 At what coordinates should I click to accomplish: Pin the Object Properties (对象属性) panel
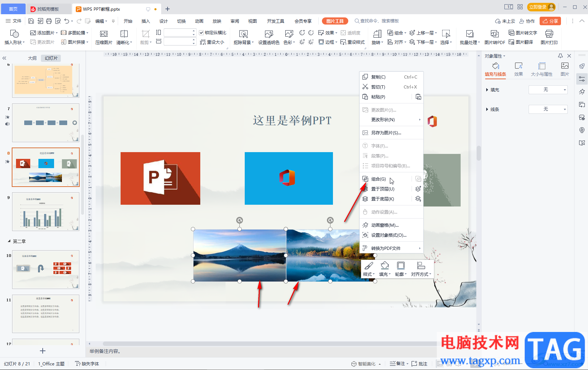(560, 56)
